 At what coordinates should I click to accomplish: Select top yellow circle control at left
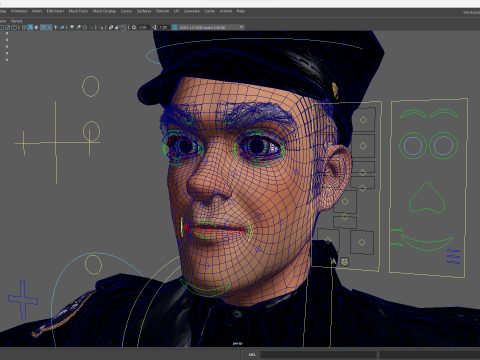(x=91, y=86)
